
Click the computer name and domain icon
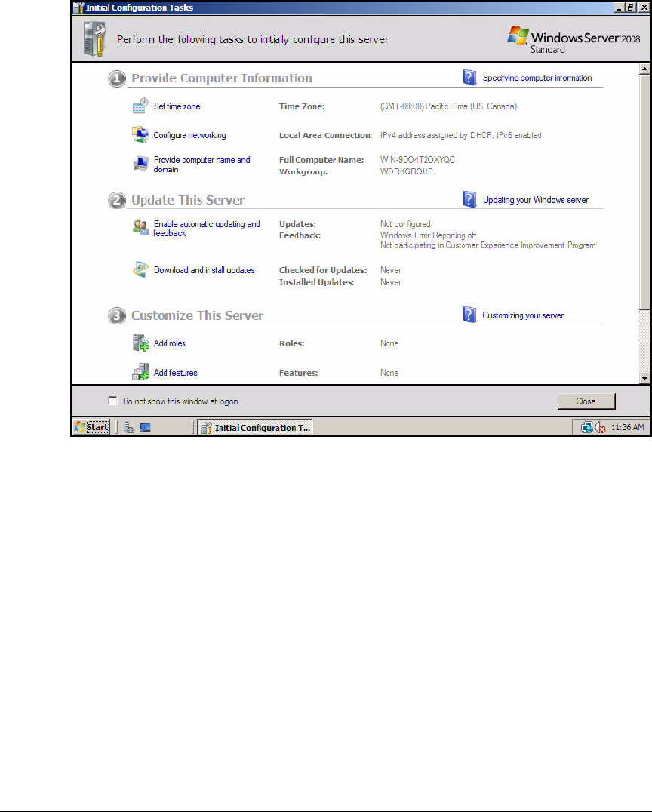click(x=140, y=164)
